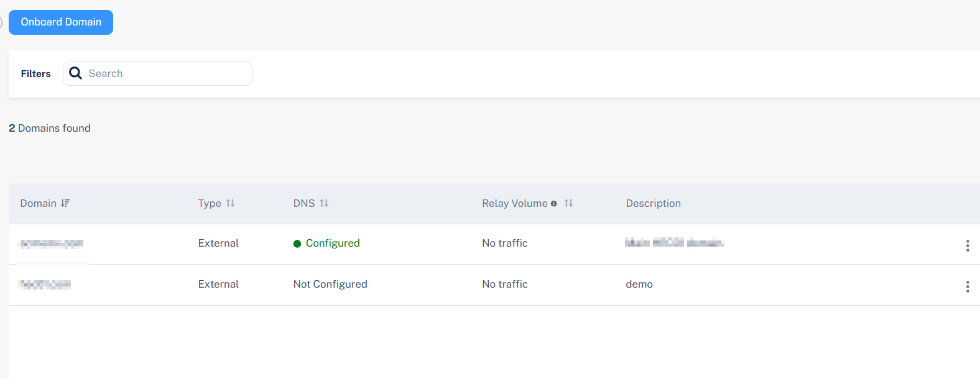
Task: Click the Relay Volume column header label
Action: pyautogui.click(x=515, y=203)
